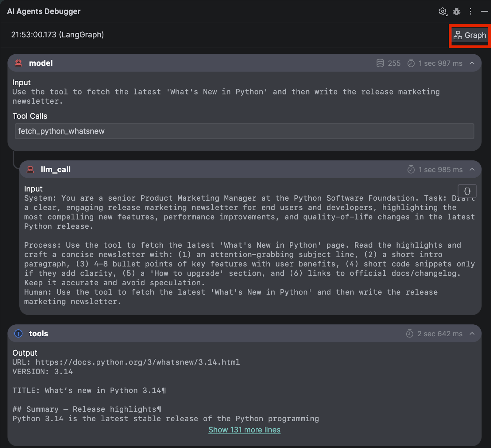Toggle raw JSON view with braces button

467,191
